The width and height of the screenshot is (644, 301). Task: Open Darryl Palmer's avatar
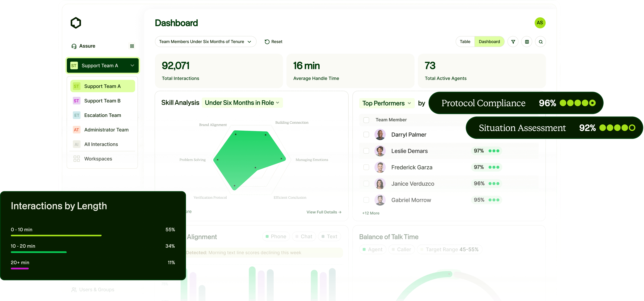point(380,134)
